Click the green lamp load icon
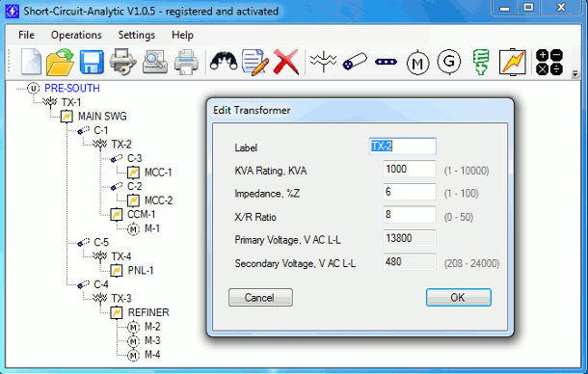The height and width of the screenshot is (374, 588). coord(481,62)
